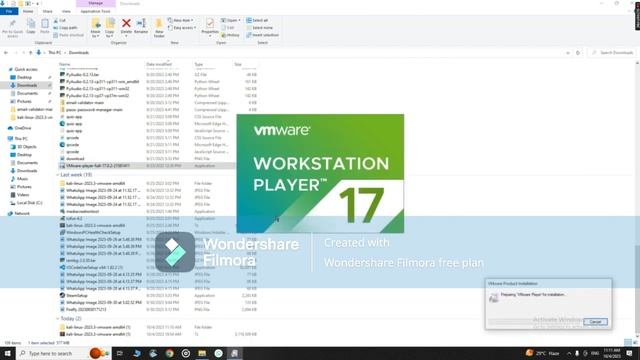This screenshot has height=360, width=640.
Task: Open the Application Tools tab
Action: pyautogui.click(x=96, y=11)
